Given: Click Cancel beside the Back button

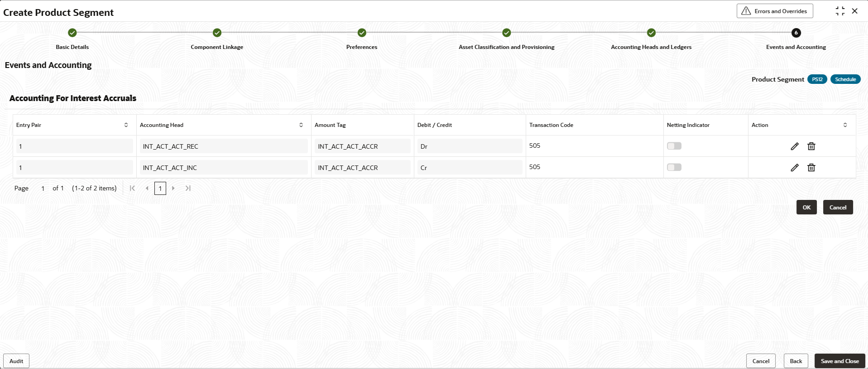Looking at the screenshot, I should (761, 361).
